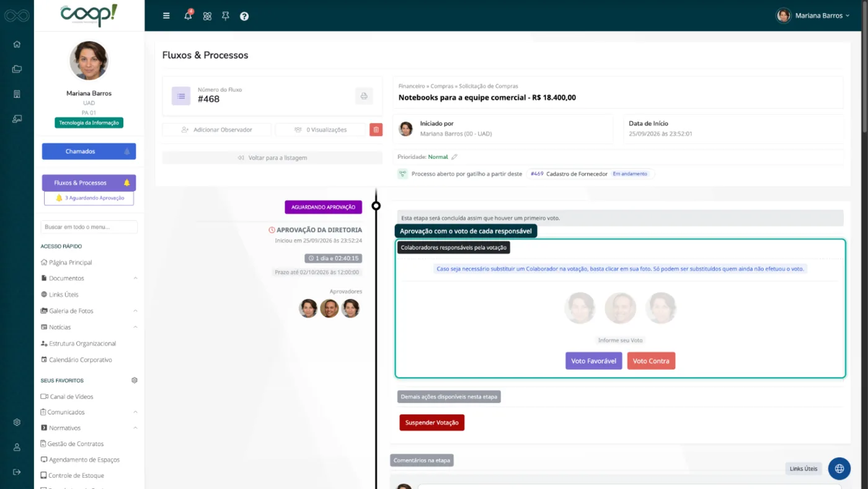The image size is (868, 489).
Task: Open the hamburger menu in top bar
Action: tap(166, 16)
